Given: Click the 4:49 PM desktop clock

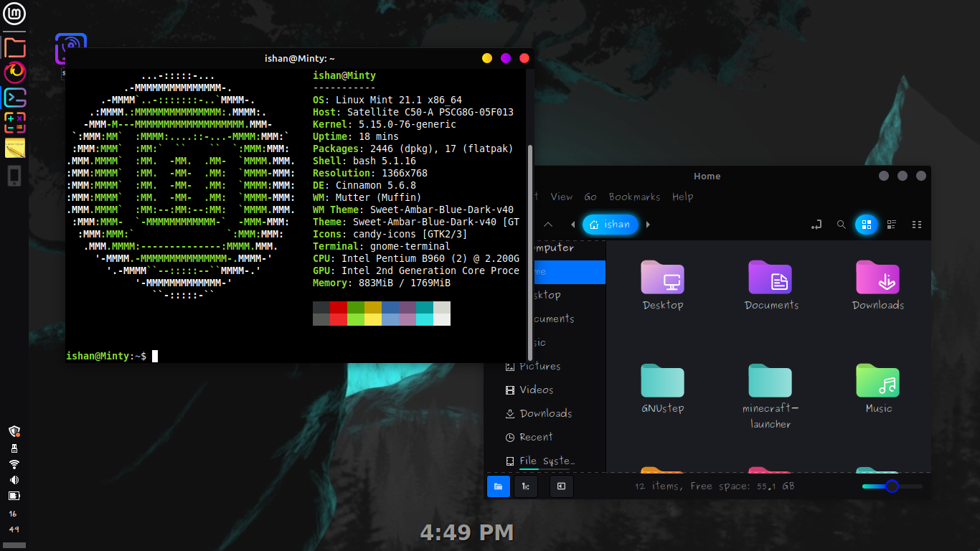Looking at the screenshot, I should click(x=467, y=532).
